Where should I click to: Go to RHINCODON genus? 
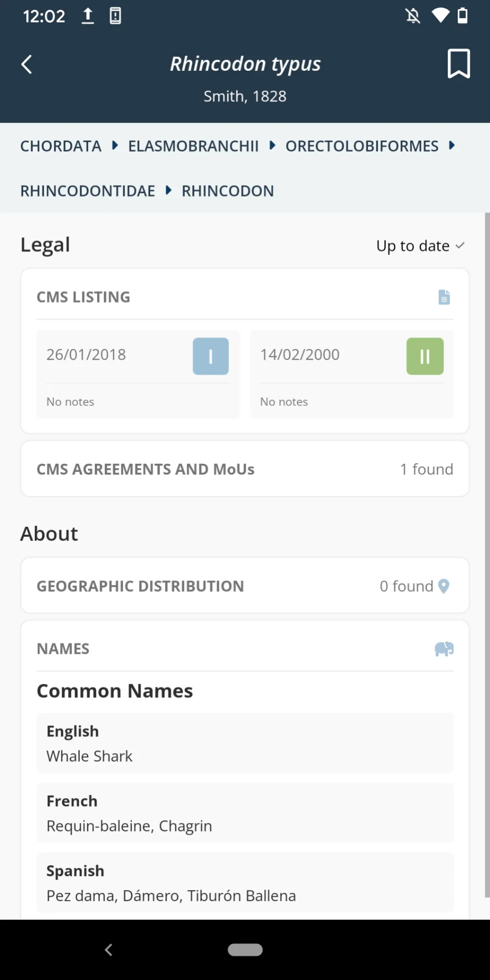click(228, 191)
